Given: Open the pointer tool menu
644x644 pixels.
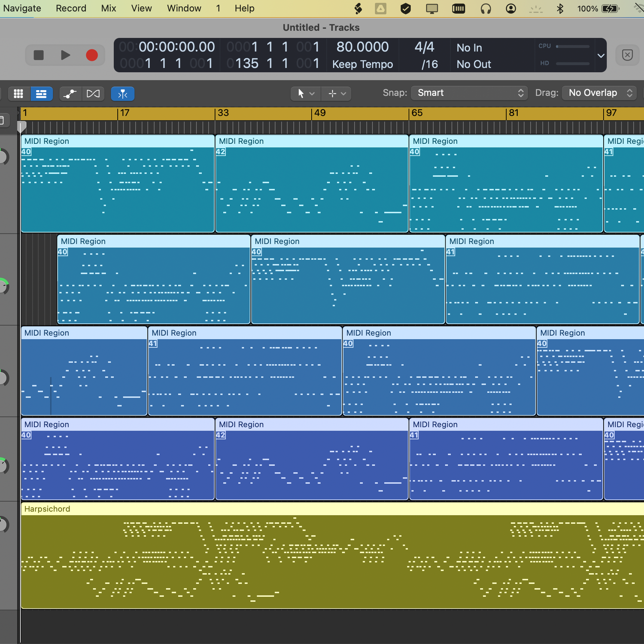Looking at the screenshot, I should tap(306, 93).
